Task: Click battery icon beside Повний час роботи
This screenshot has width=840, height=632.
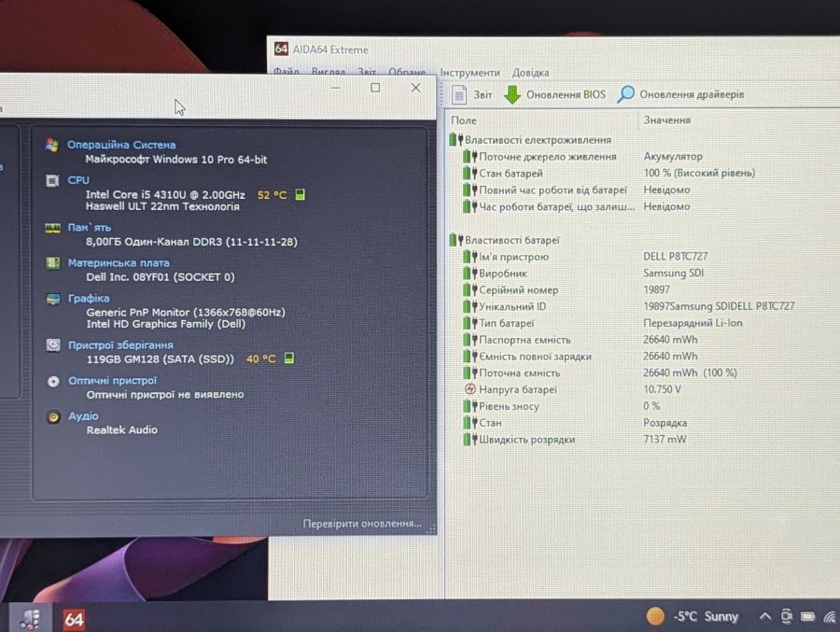Action: coord(469,190)
